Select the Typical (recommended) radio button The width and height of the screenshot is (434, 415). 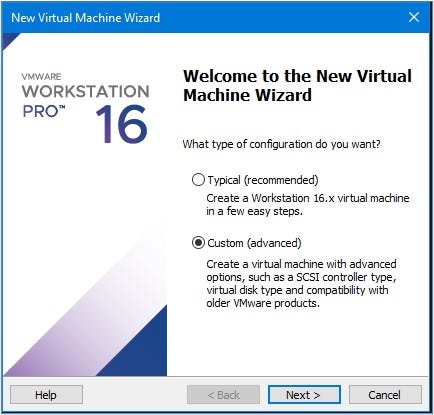pyautogui.click(x=198, y=180)
